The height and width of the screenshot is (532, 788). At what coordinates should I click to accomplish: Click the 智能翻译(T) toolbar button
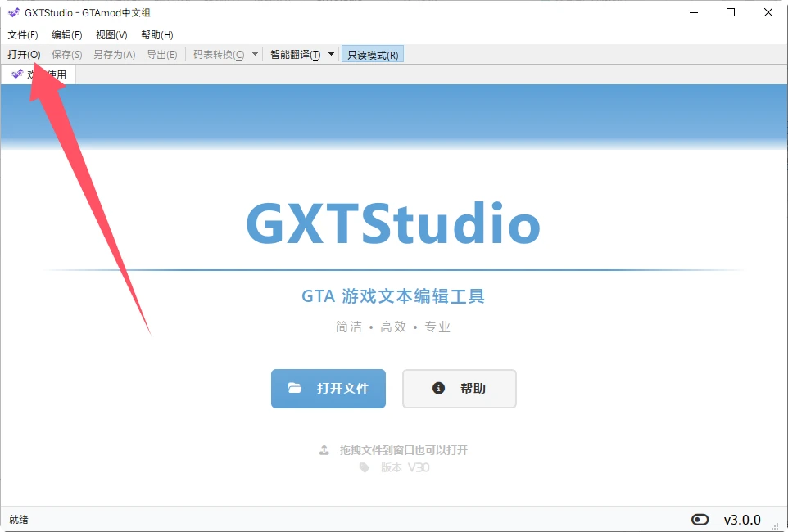click(x=295, y=54)
